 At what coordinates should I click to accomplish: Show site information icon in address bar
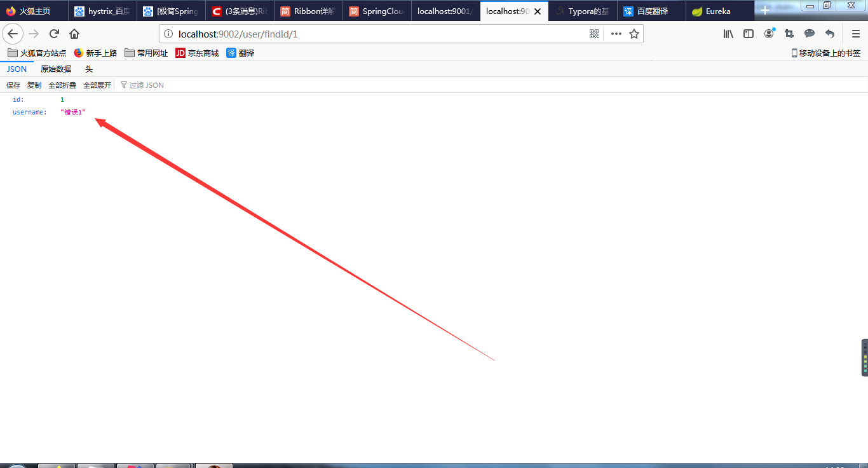(x=168, y=34)
